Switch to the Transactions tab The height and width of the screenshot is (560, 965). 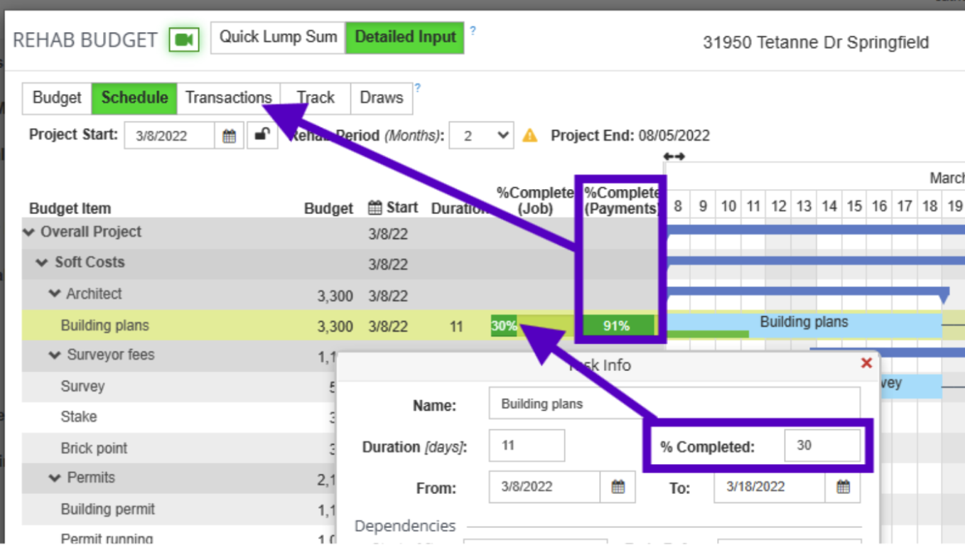click(228, 98)
